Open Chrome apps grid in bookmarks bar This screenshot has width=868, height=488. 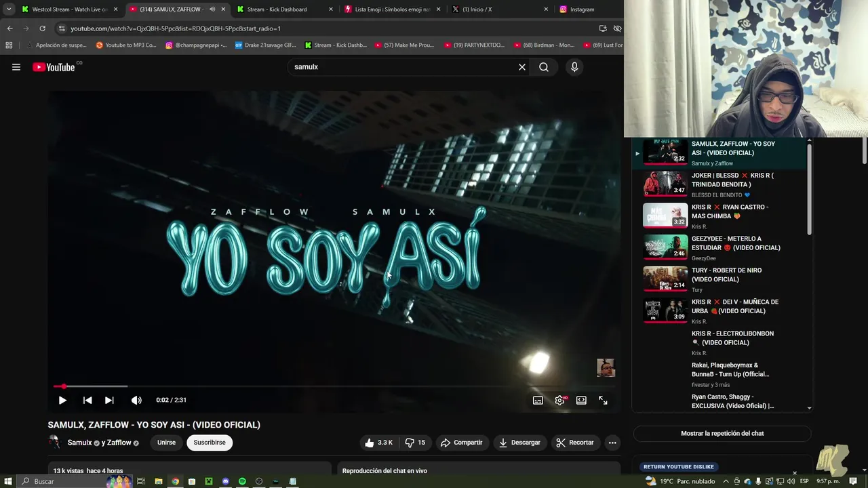pos(9,45)
